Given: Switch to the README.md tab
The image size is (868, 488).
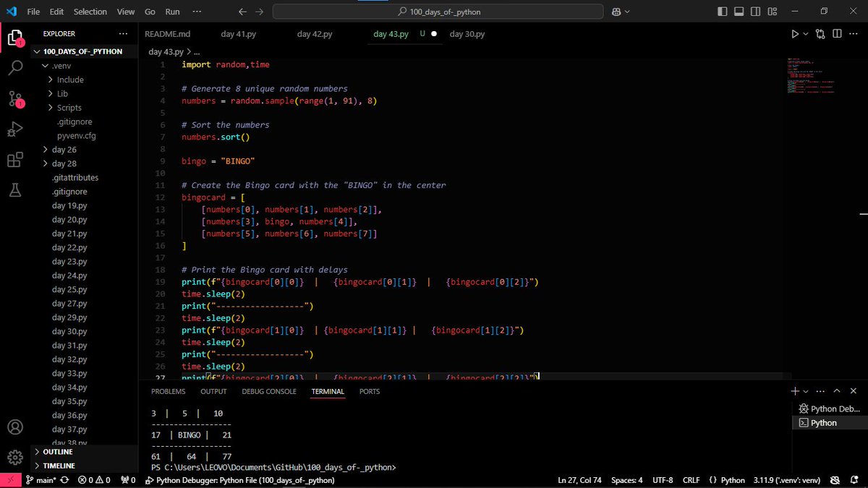Looking at the screenshot, I should (x=168, y=34).
